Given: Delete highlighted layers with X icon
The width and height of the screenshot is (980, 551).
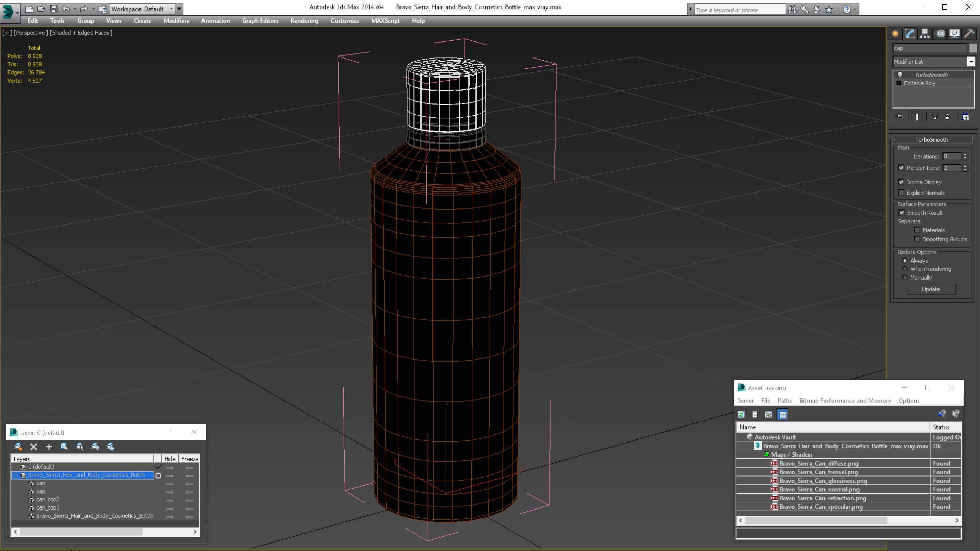Looking at the screenshot, I should tap(33, 447).
